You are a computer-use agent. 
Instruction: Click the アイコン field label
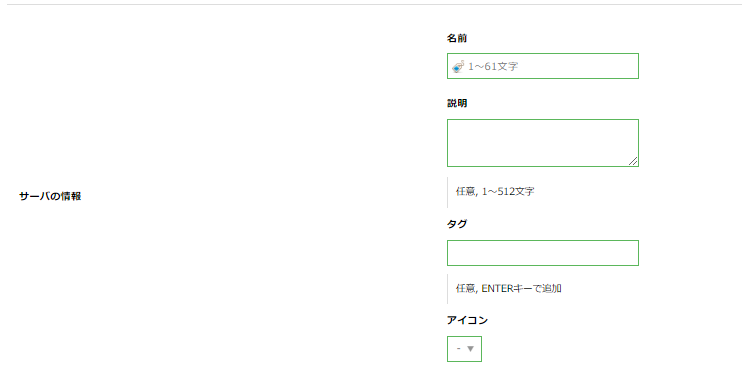(467, 321)
